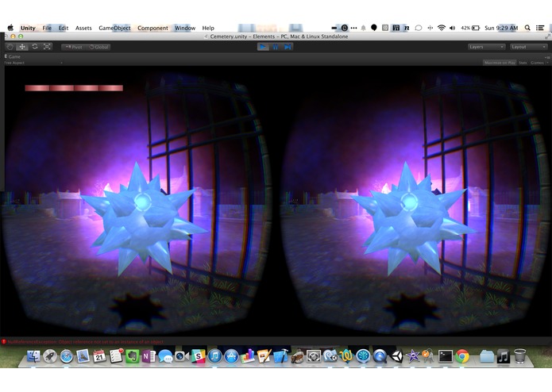The height and width of the screenshot is (392, 552).
Task: Select the Scale tool in Unity toolbar
Action: (47, 47)
